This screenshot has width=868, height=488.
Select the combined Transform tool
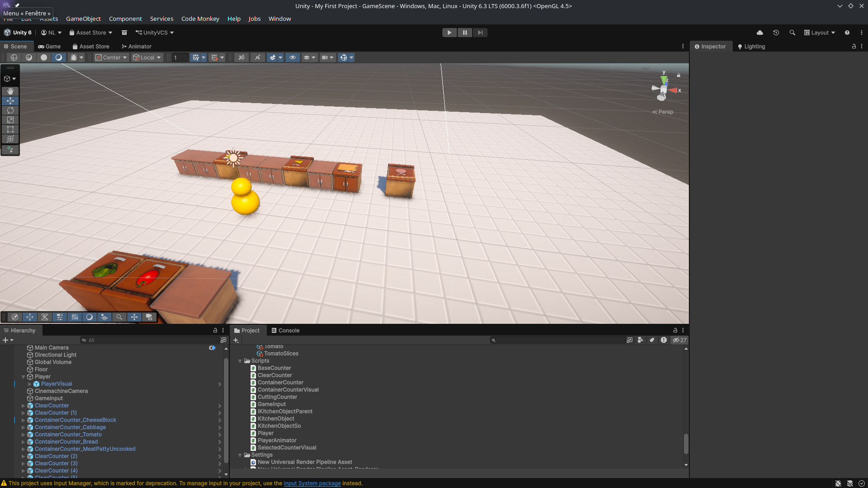10,139
